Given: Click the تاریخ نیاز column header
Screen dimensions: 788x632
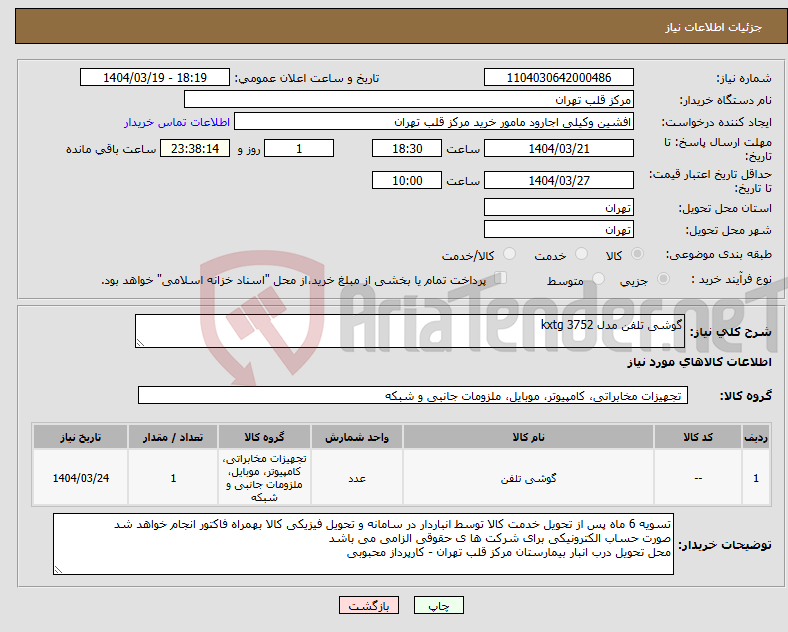Looking at the screenshot, I should (x=80, y=437).
